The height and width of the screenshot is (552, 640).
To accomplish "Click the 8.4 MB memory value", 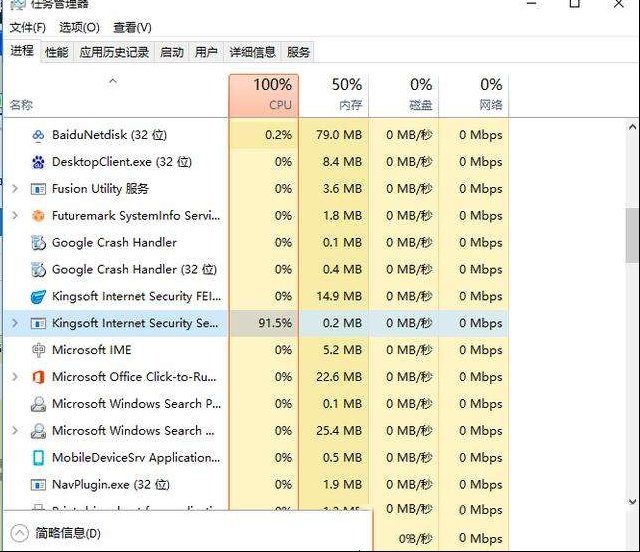I will pyautogui.click(x=342, y=162).
